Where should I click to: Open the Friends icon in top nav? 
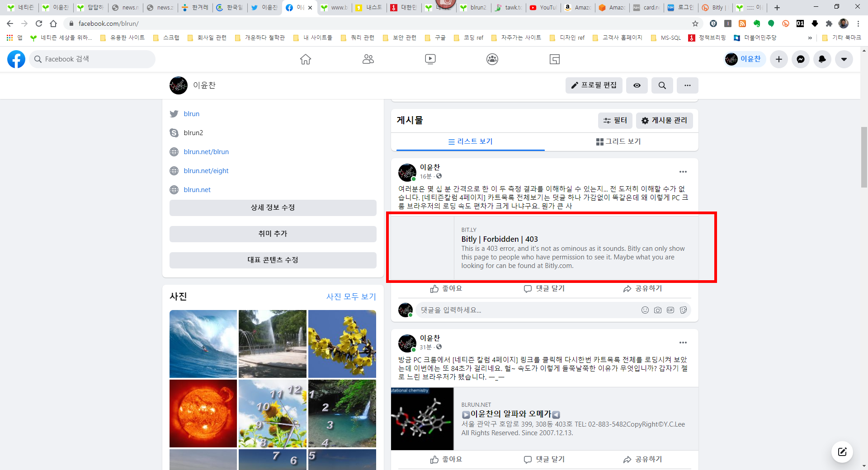coord(368,59)
